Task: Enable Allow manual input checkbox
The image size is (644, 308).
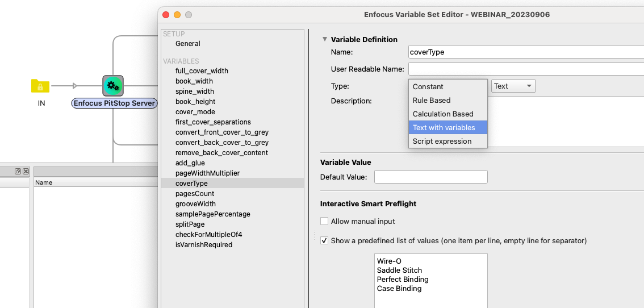Action: (324, 221)
